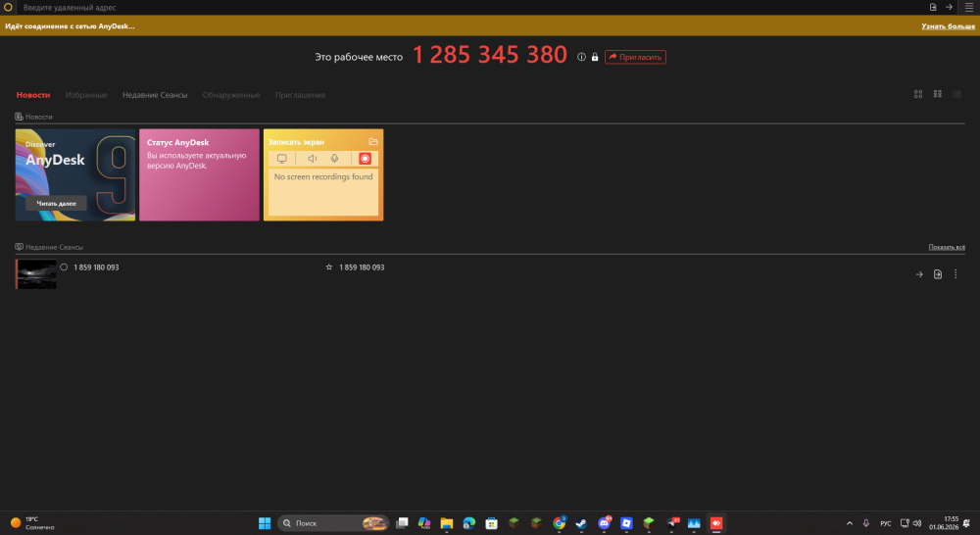
Task: Open the Приглашения tab
Action: [x=300, y=95]
